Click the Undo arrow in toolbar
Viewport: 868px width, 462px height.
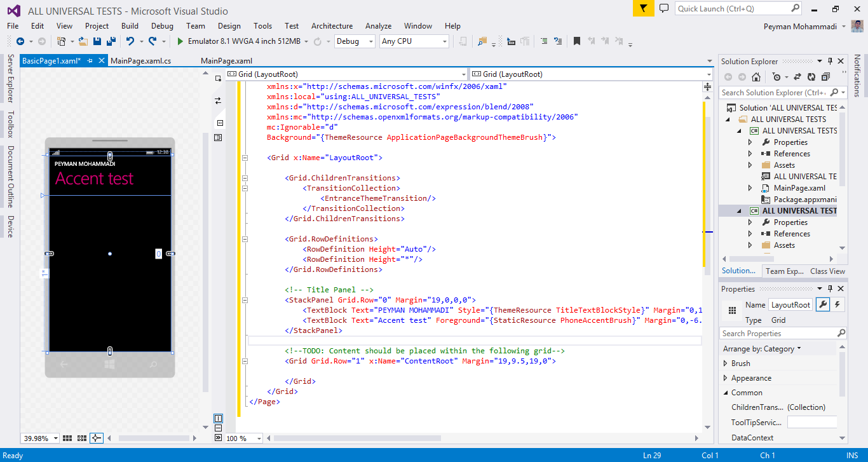(130, 41)
